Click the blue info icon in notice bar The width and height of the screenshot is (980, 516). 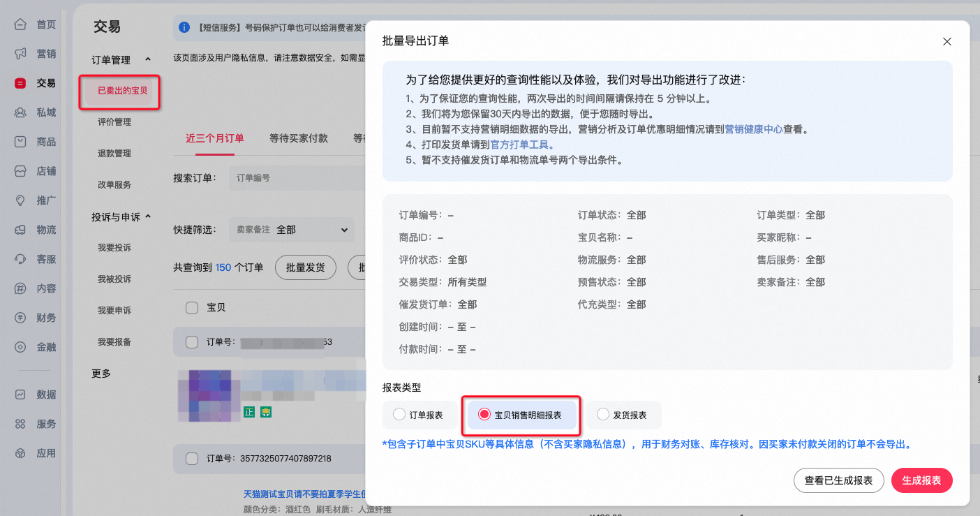tap(184, 28)
